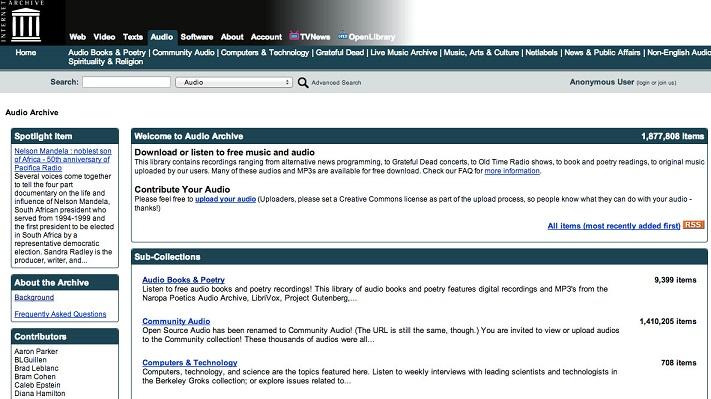The height and width of the screenshot is (399, 711).
Task: Click upload your audio link
Action: [225, 199]
